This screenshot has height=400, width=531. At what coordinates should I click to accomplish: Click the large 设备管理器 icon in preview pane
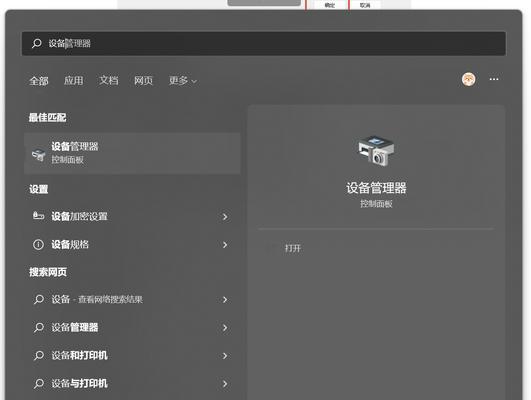376,151
